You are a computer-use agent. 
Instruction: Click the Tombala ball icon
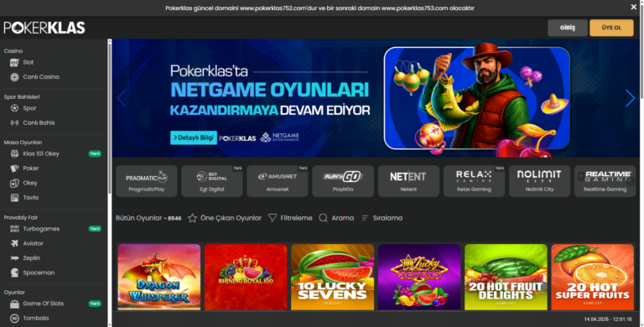coord(14,319)
